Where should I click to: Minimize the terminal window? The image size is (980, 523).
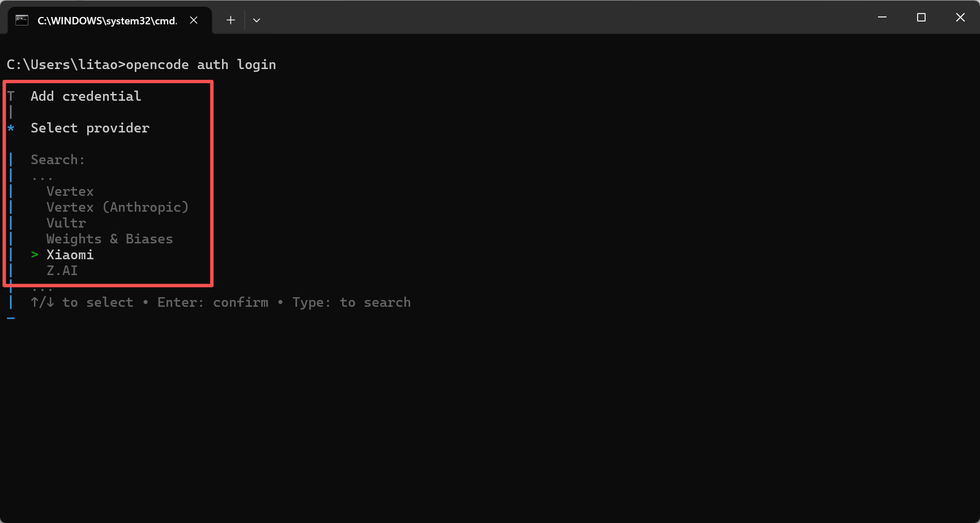(x=882, y=18)
